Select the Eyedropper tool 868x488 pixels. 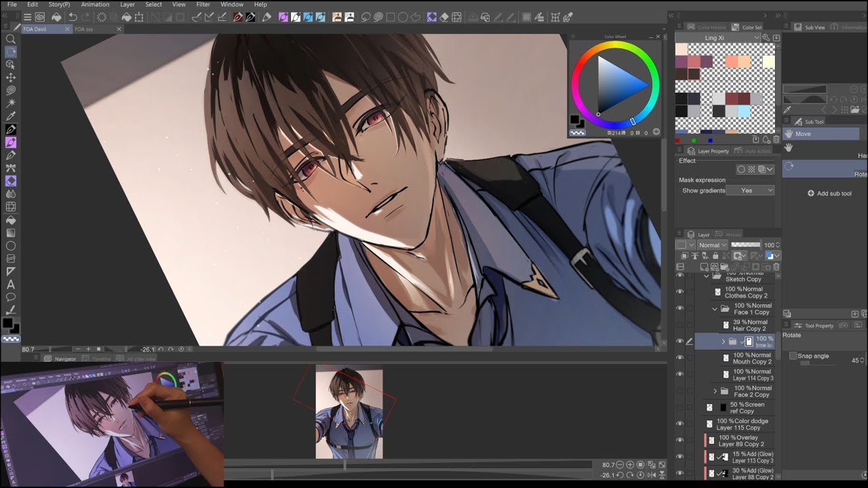click(11, 116)
